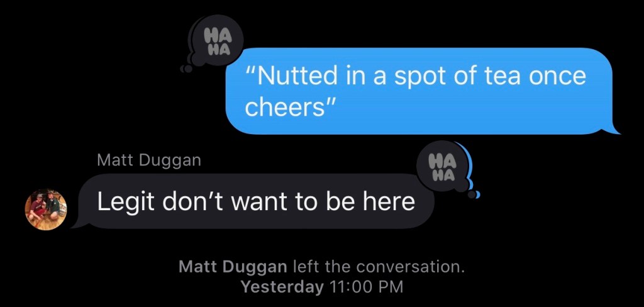
Task: Open Matt Duggan's profile picture
Action: click(45, 209)
